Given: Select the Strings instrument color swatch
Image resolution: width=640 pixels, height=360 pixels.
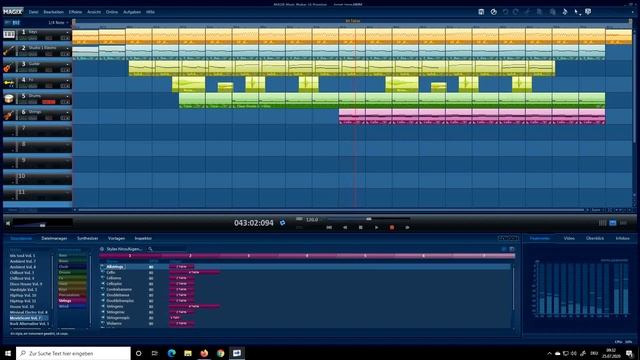Looking at the screenshot, I should click(72, 300).
